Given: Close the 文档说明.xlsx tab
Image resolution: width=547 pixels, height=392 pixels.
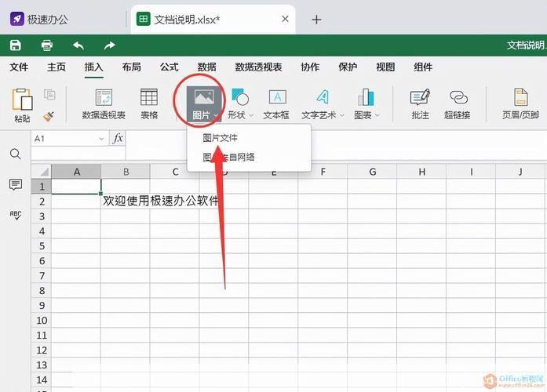Looking at the screenshot, I should click(285, 19).
